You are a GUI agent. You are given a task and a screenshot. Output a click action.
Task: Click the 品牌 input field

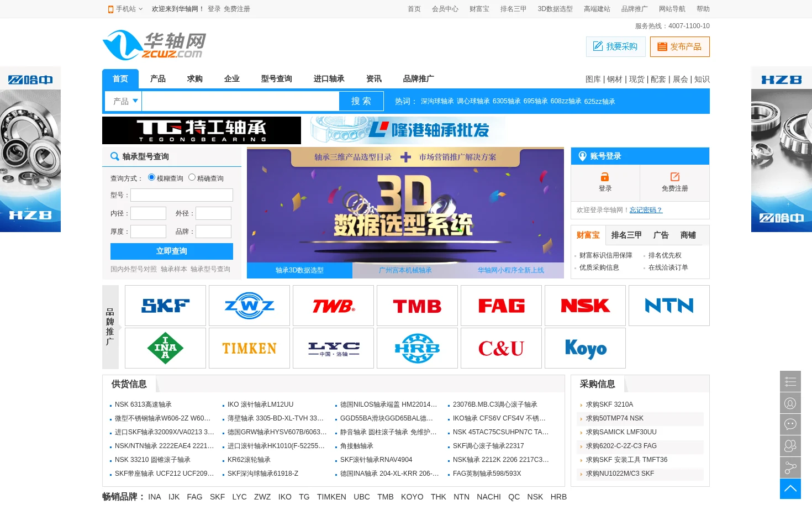click(213, 232)
